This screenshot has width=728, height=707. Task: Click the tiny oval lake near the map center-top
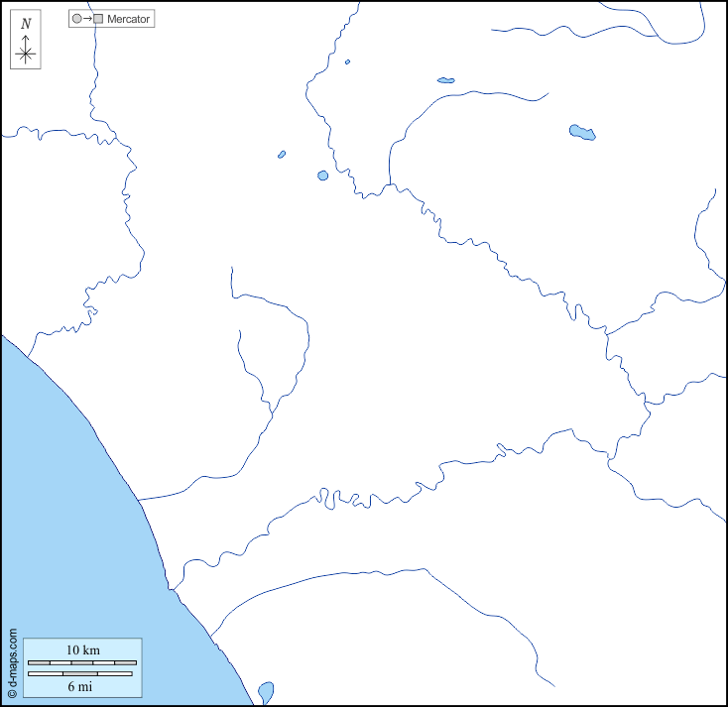point(282,155)
